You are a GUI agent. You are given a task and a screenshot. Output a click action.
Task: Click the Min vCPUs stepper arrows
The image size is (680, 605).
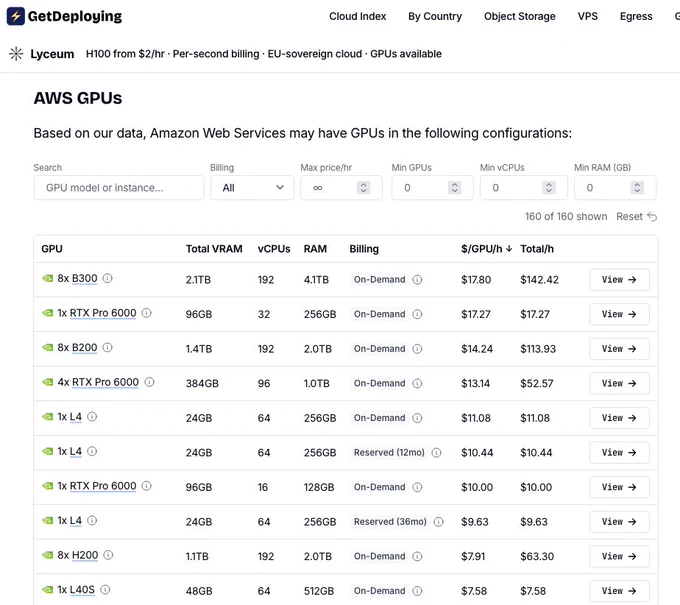[549, 188]
